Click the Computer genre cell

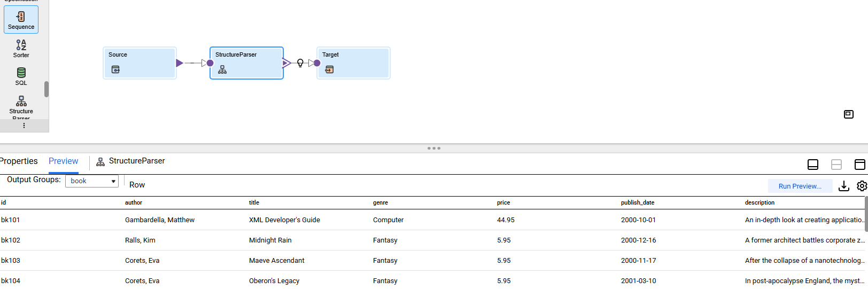388,220
